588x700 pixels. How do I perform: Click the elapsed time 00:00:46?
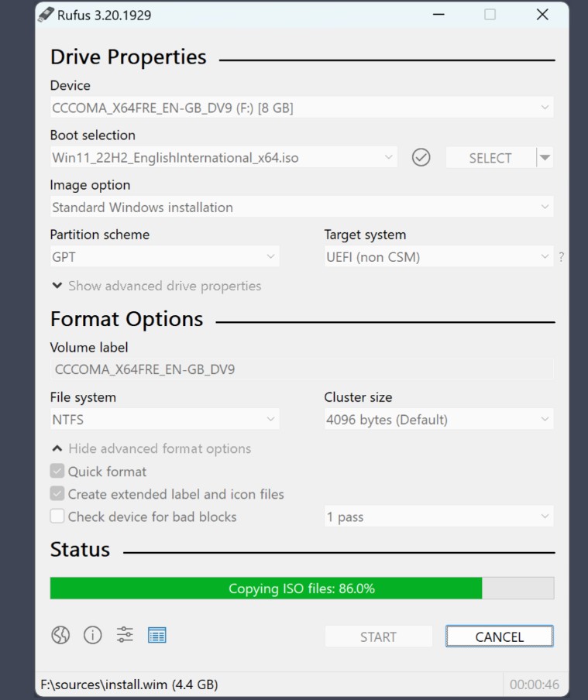[x=534, y=685]
